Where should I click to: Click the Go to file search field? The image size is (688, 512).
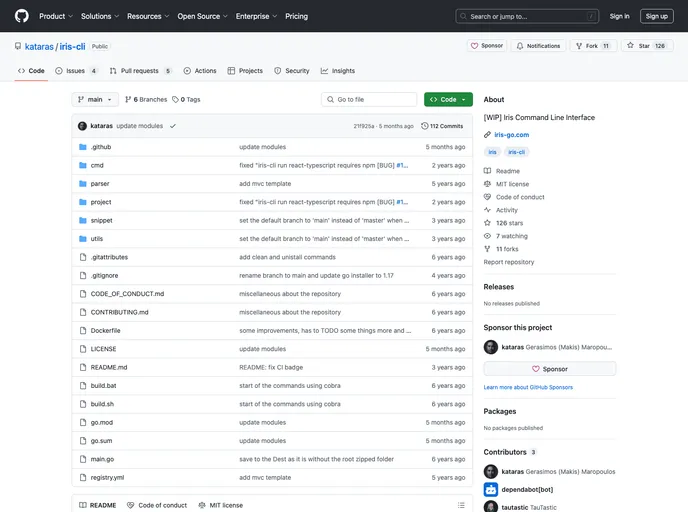pos(369,100)
